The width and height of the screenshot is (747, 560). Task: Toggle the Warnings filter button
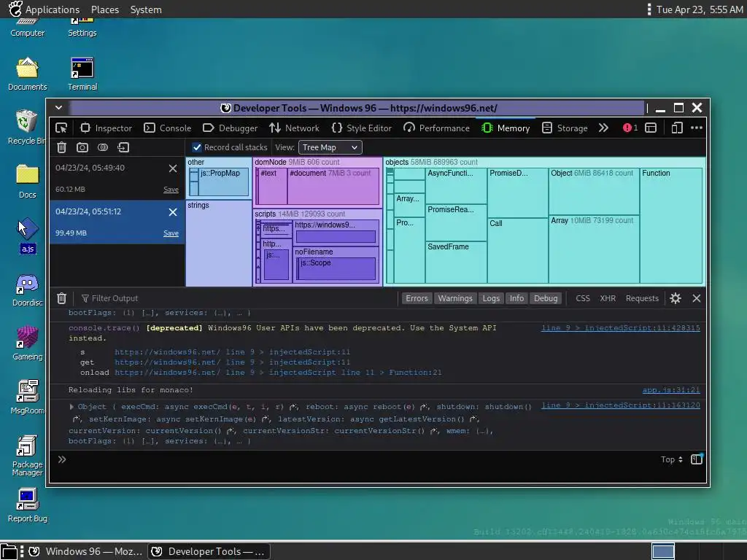click(x=455, y=298)
